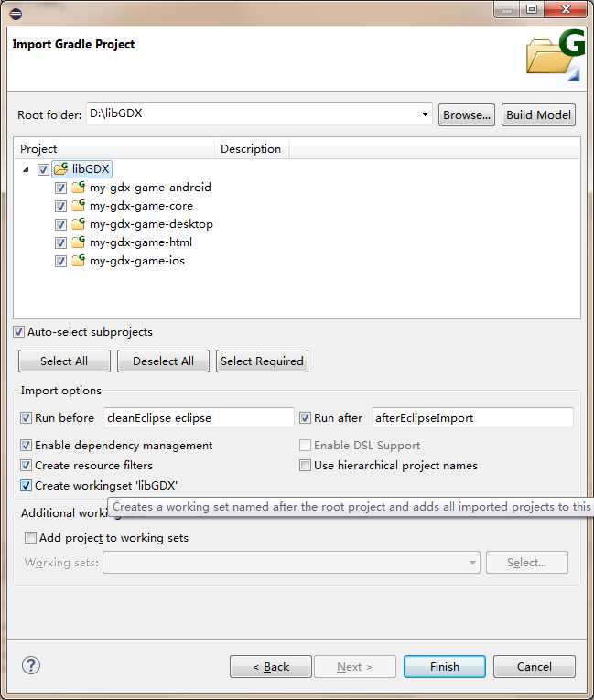Uncheck the my-gdx-game-desktop checkbox
This screenshot has width=594, height=700.
[60, 224]
